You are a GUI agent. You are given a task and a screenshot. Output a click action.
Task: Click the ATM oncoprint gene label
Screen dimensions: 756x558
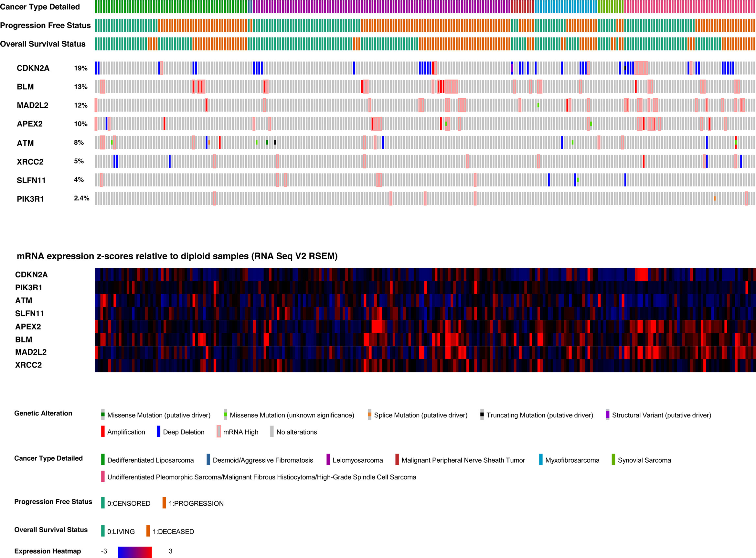click(x=25, y=143)
